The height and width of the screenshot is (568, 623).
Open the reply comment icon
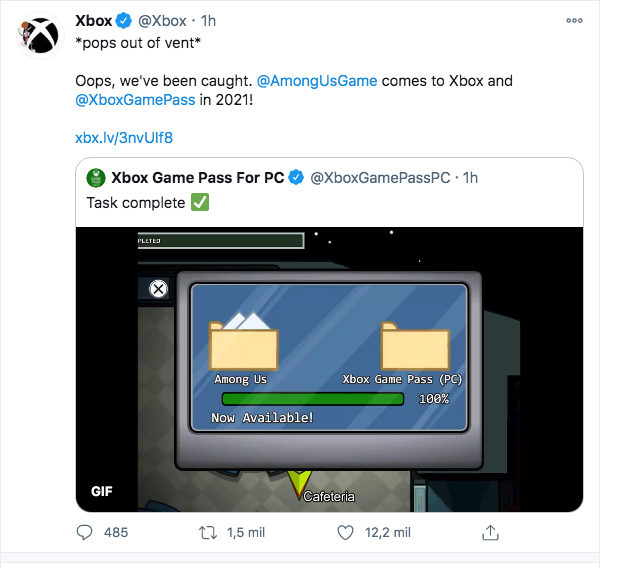(x=84, y=532)
